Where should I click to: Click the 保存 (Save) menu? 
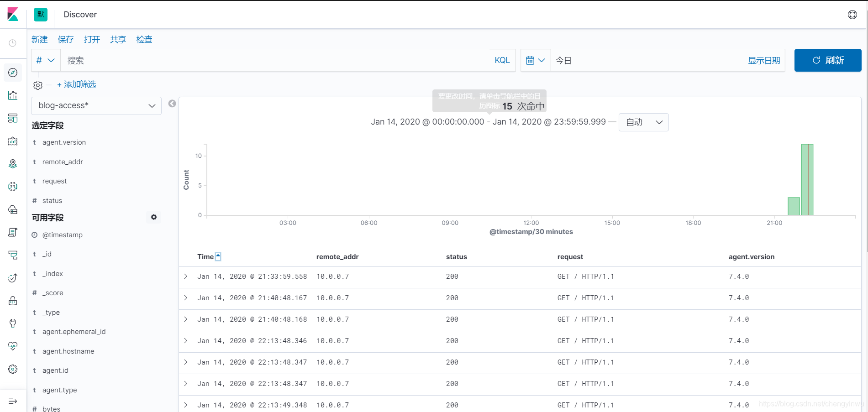(x=66, y=40)
